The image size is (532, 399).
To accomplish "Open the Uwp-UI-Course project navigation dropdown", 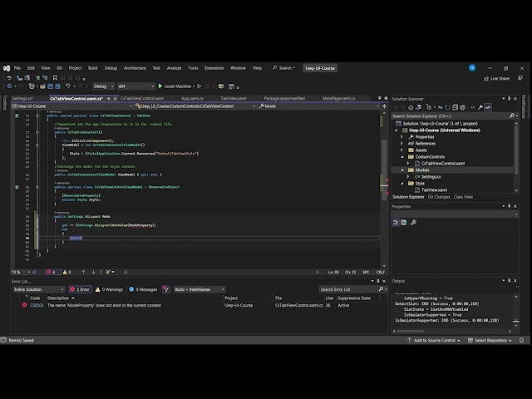I will [x=72, y=106].
